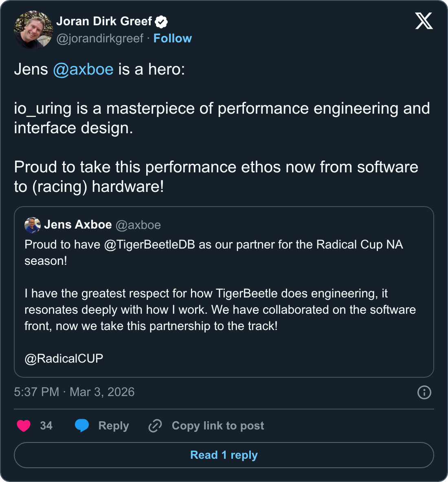Screen dimensions: 448x482
Task: Click the Jens Axboe name in quote
Action: [x=78, y=224]
